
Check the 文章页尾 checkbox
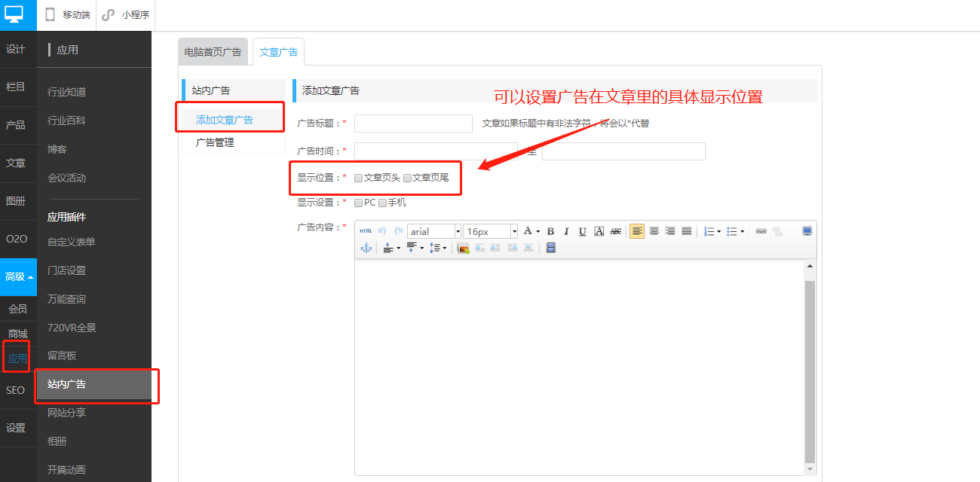click(x=407, y=178)
